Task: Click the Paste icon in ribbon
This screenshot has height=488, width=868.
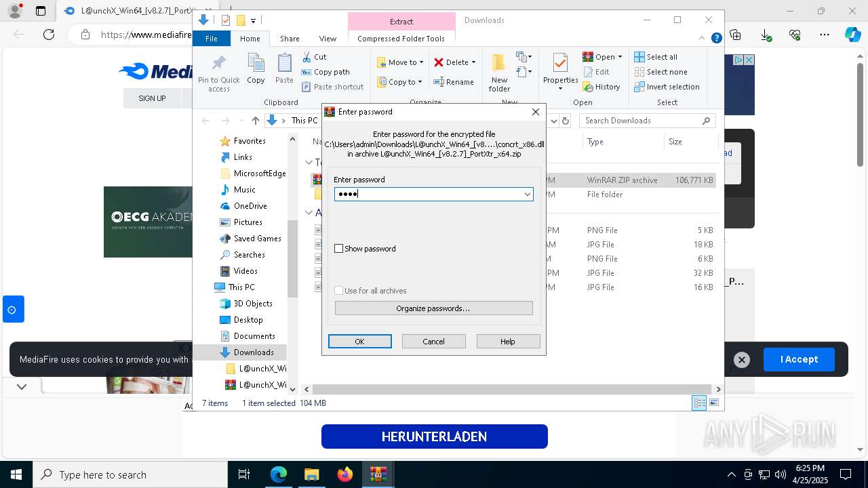Action: tap(284, 69)
